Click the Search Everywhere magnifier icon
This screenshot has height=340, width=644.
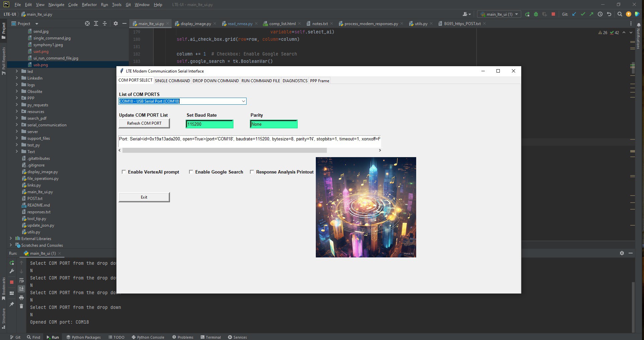(620, 14)
